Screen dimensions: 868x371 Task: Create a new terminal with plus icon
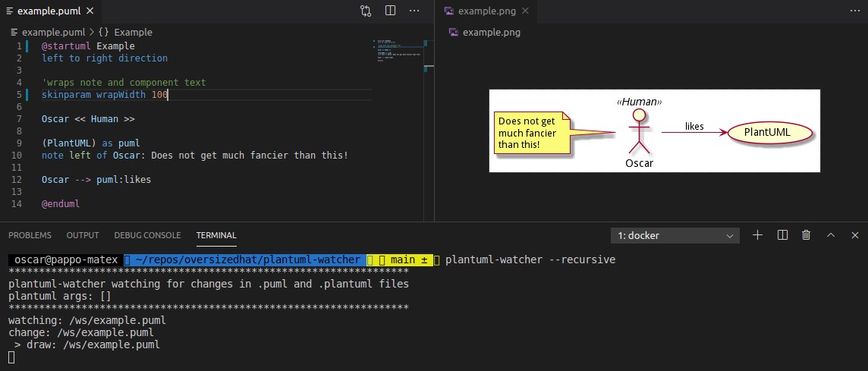coord(757,235)
